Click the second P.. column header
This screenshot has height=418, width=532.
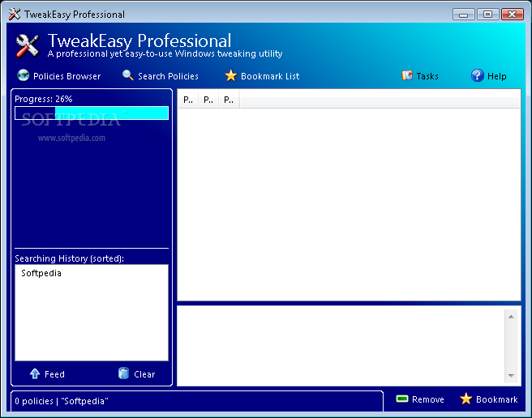(208, 100)
